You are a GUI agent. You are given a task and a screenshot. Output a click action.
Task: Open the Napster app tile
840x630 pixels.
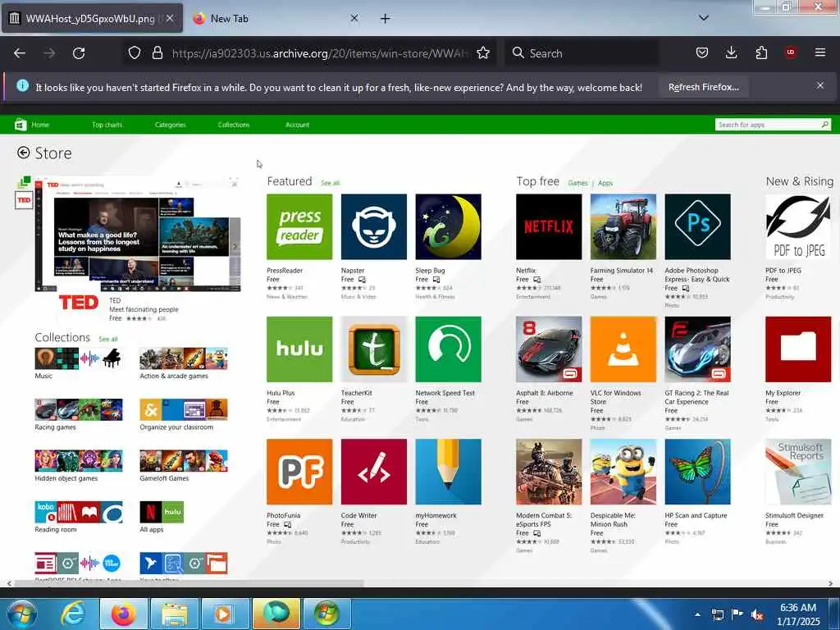point(373,226)
